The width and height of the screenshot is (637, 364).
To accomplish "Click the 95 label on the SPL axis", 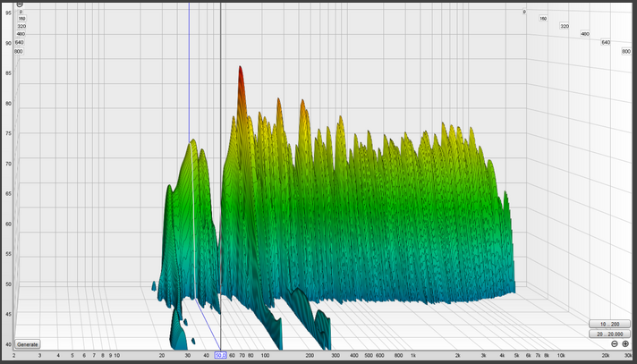I will pos(8,13).
